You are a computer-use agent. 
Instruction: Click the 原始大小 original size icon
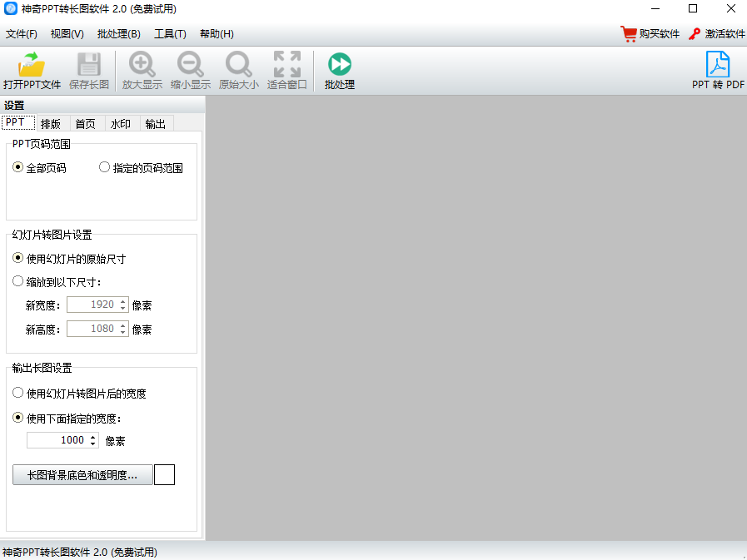pyautogui.click(x=239, y=70)
